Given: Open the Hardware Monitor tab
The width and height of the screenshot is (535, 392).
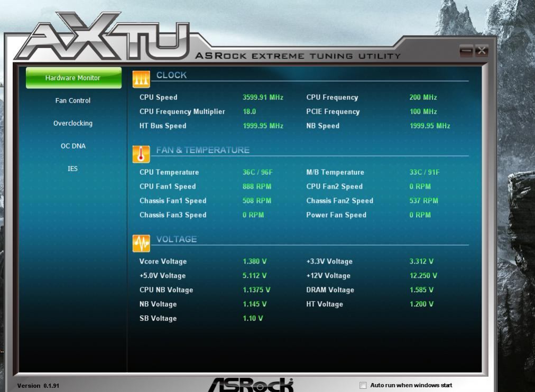Looking at the screenshot, I should tap(73, 78).
